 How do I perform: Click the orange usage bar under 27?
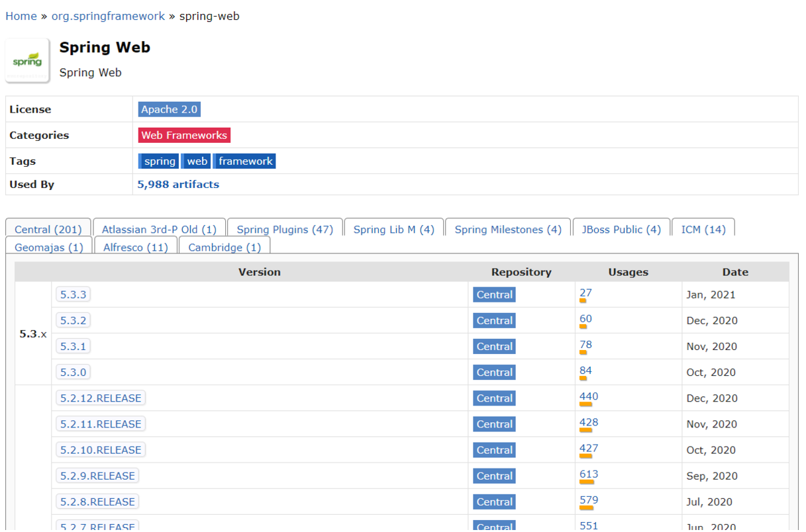583,301
